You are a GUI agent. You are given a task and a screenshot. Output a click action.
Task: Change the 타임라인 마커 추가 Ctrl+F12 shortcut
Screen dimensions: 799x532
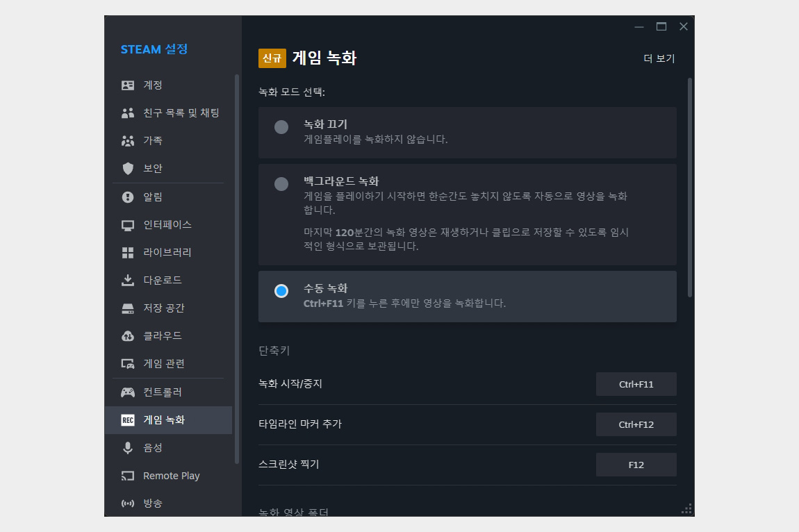(x=636, y=424)
